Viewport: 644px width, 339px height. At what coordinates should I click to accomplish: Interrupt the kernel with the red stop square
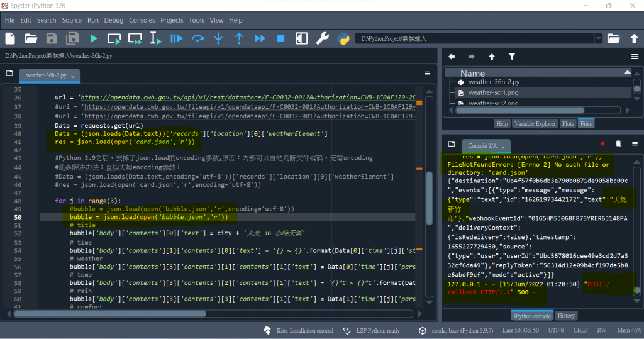pos(602,144)
